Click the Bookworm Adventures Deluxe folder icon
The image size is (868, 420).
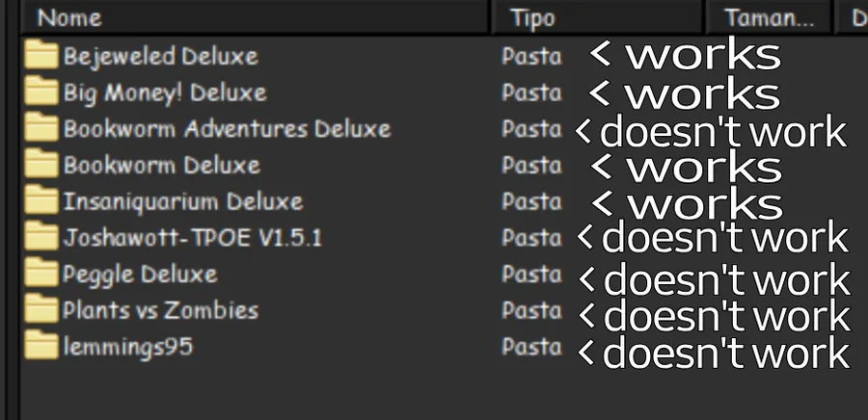(x=41, y=128)
